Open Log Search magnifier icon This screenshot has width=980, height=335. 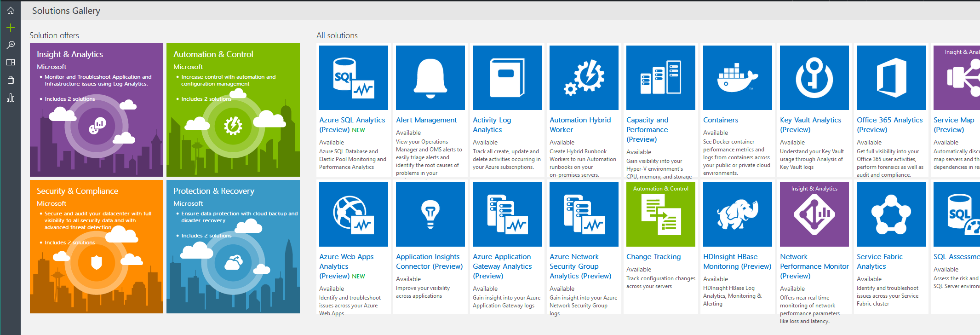coord(11,45)
